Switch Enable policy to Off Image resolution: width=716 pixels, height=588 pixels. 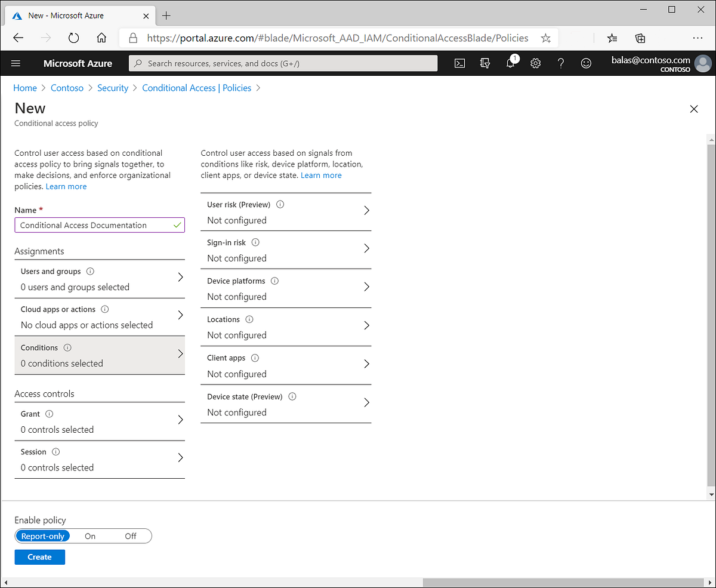131,535
